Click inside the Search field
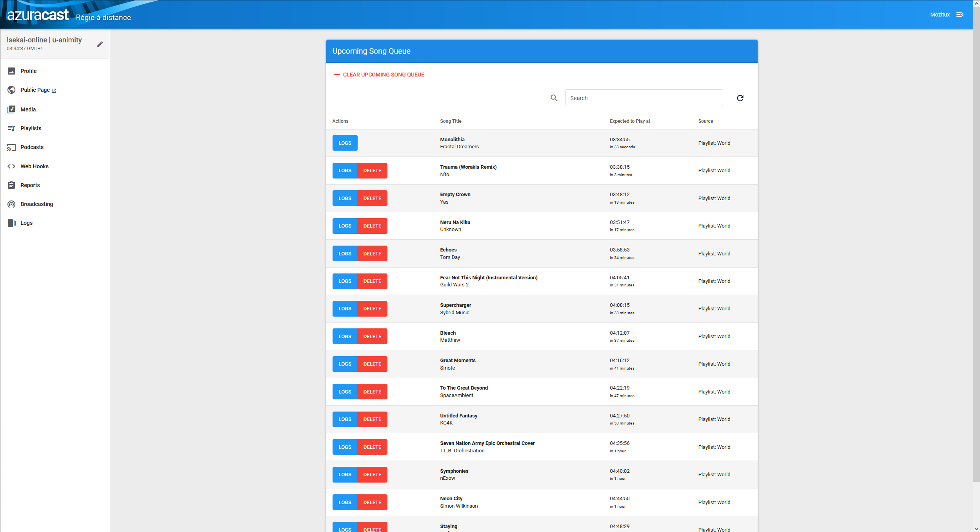 pos(644,98)
